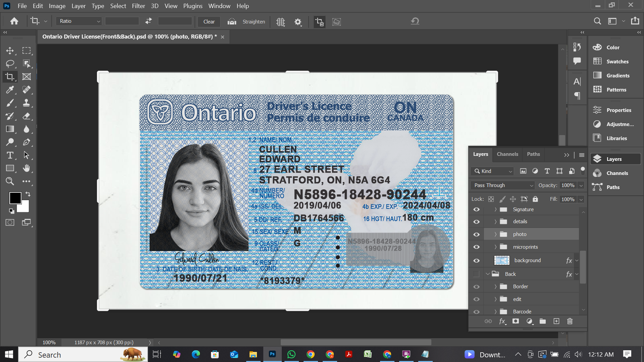Switch to the Paths tab in Layers panel
Screen dimensions: 644x362
pyautogui.click(x=533, y=154)
